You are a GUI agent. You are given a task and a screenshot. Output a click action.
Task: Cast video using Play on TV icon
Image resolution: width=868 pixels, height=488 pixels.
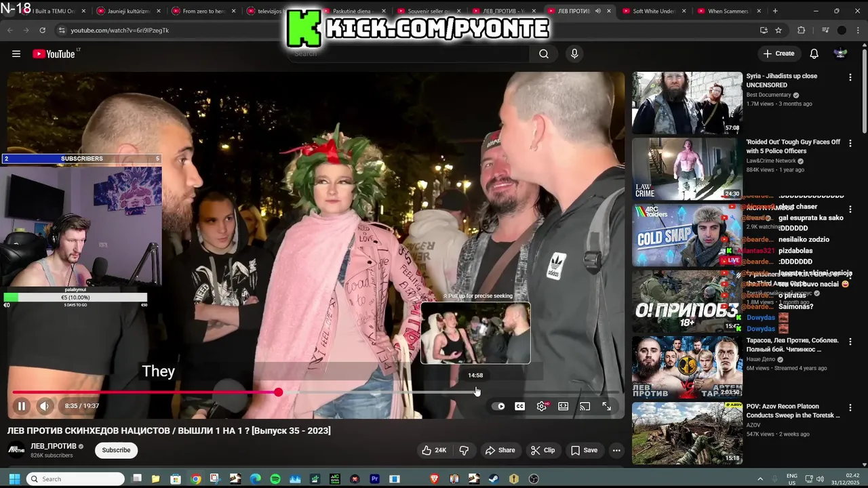pos(585,406)
